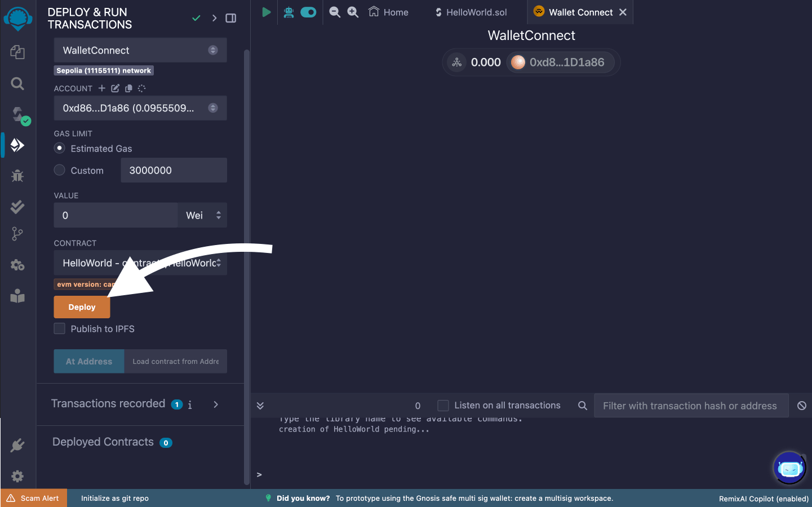Click the orange Deploy button
The width and height of the screenshot is (812, 507).
[82, 307]
